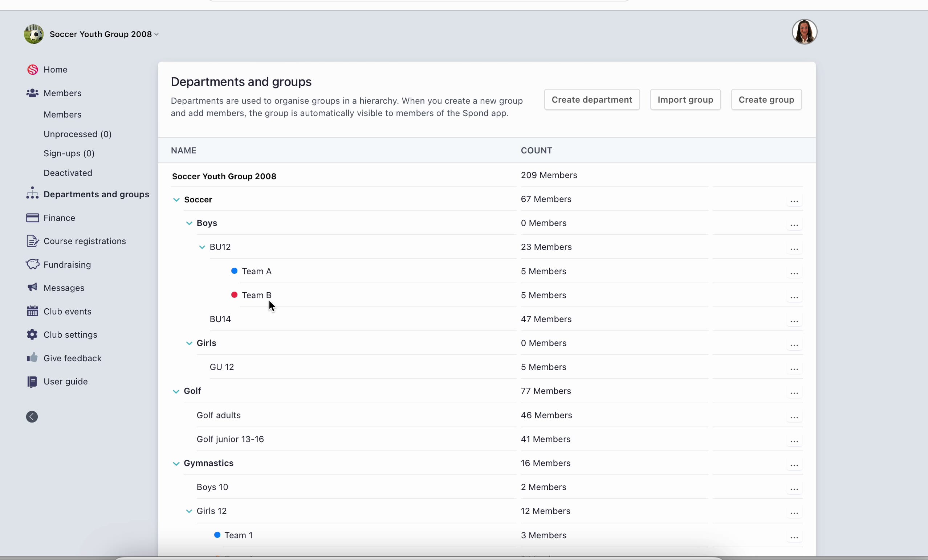Collapse sidebar with round arrow button
The image size is (928, 560).
32,417
